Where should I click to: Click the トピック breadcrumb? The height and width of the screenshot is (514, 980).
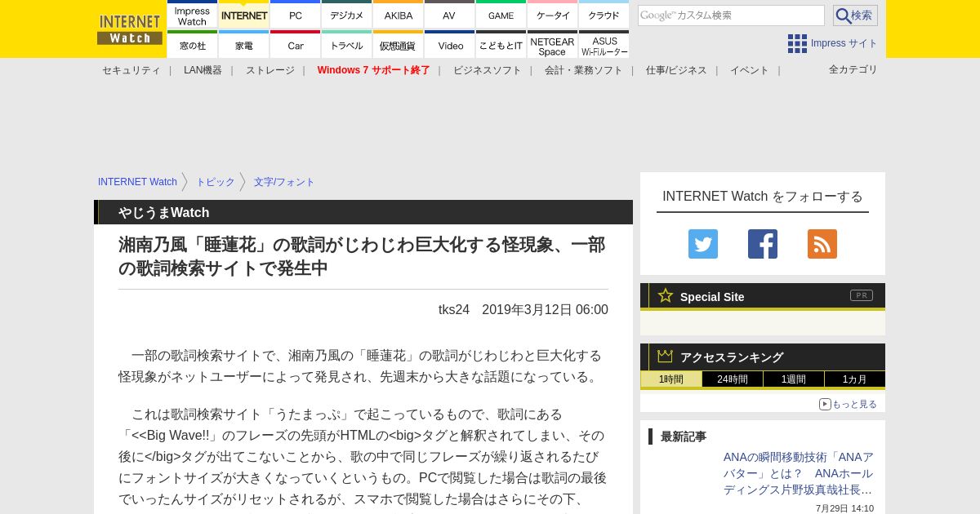216,182
